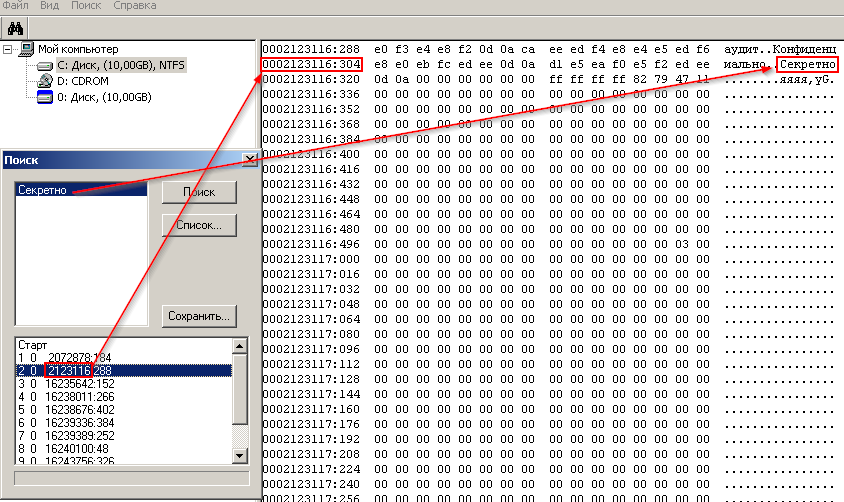The height and width of the screenshot is (502, 844).
Task: Open the Вид menu
Action: pos(50,5)
